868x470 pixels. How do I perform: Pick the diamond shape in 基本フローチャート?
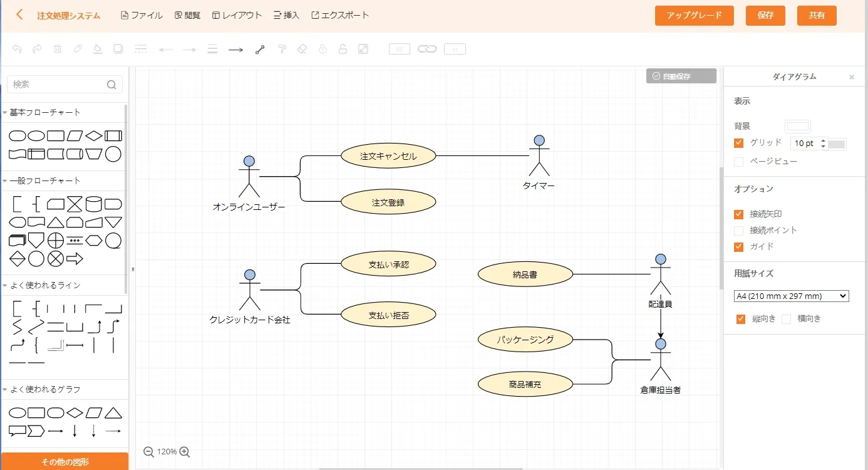pos(94,136)
